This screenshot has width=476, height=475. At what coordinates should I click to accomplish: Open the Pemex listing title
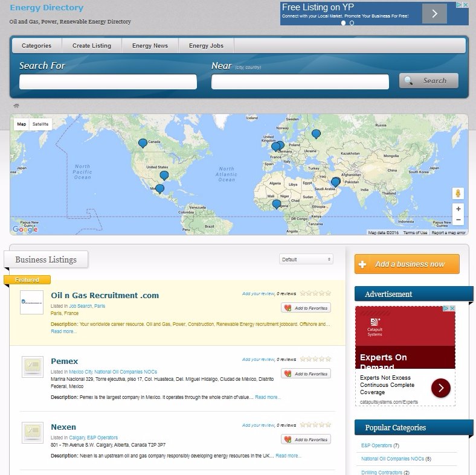(x=65, y=362)
